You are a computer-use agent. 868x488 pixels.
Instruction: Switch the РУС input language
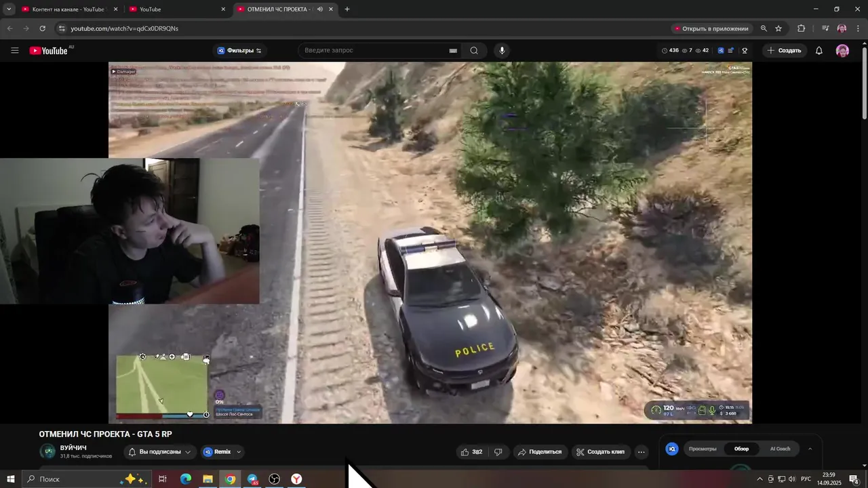[806, 479]
